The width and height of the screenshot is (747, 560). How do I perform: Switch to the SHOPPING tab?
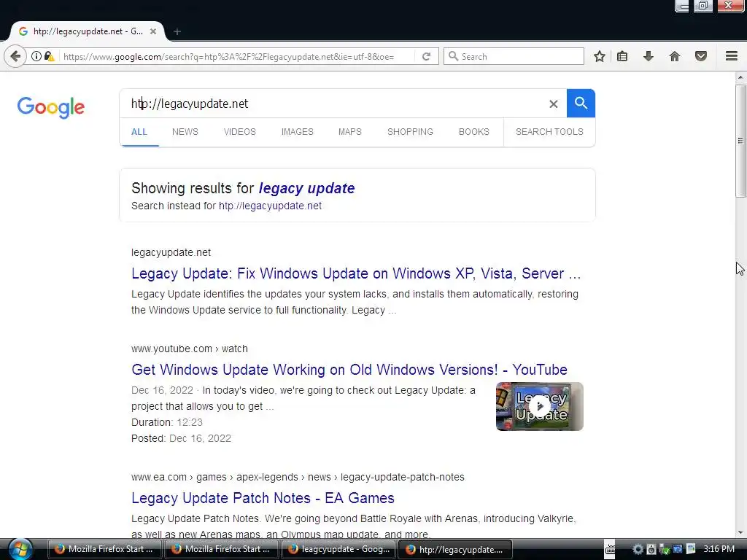pos(410,132)
